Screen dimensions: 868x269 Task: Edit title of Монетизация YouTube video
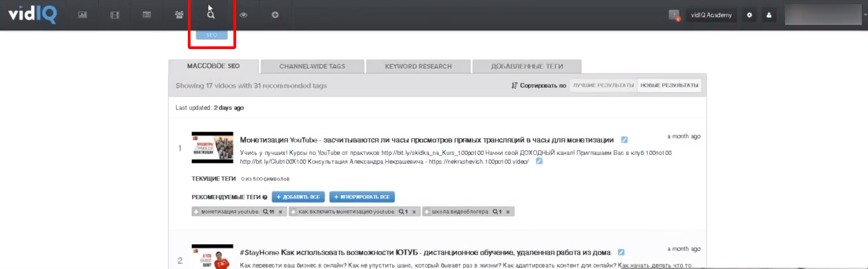[624, 140]
